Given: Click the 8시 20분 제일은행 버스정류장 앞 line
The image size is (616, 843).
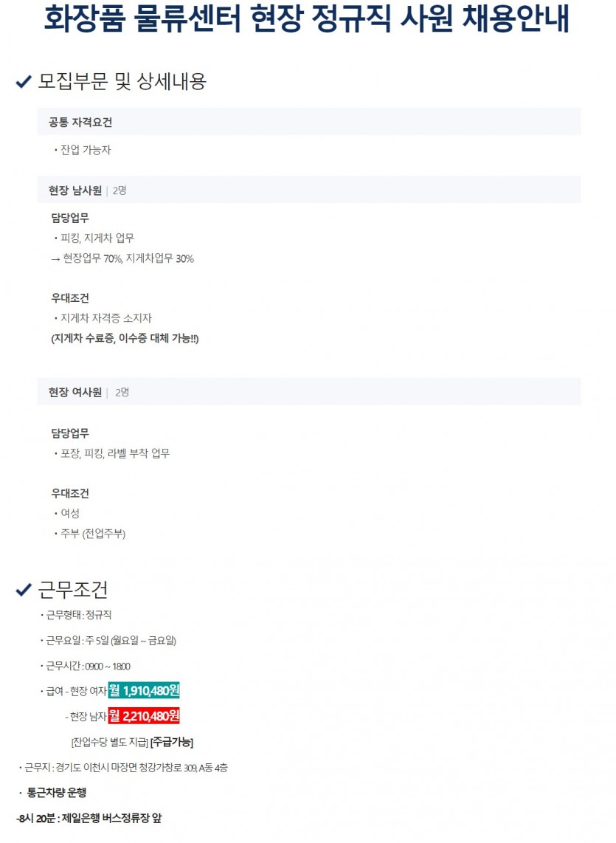Looking at the screenshot, I should pos(89,818).
